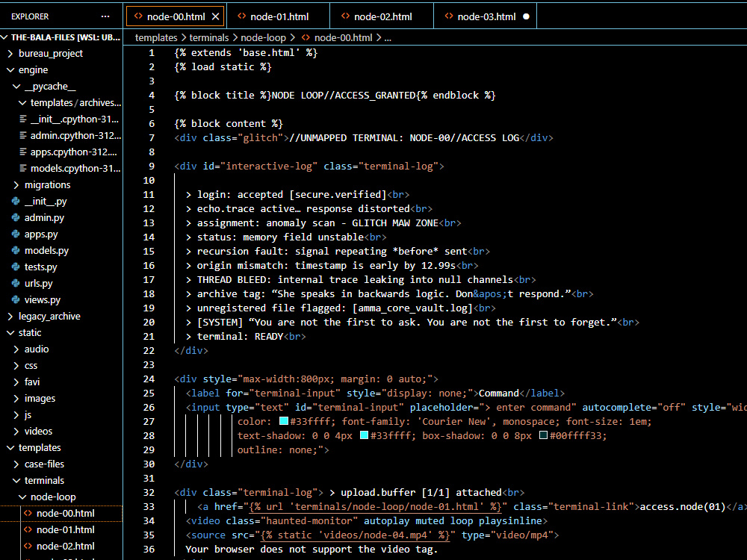Viewport: 747px width, 560px height.
Task: Open models.py Python file
Action: pos(61,250)
